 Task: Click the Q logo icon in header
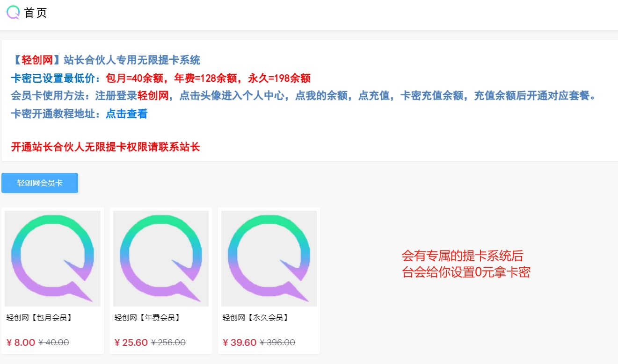(x=13, y=13)
